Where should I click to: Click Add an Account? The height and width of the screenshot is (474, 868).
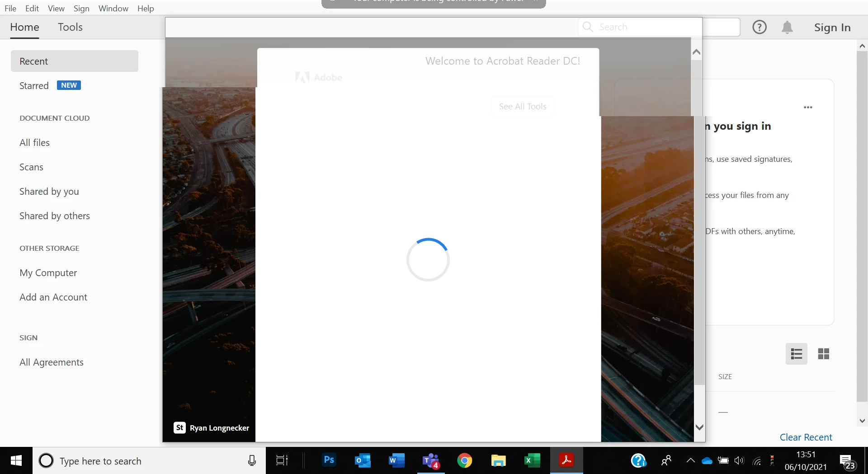(53, 297)
